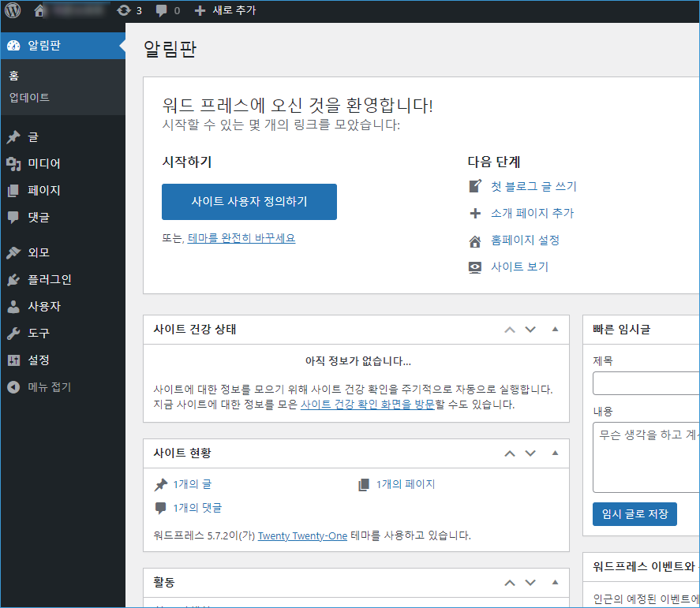Move 사이트 건강 상태 panel up

[510, 330]
